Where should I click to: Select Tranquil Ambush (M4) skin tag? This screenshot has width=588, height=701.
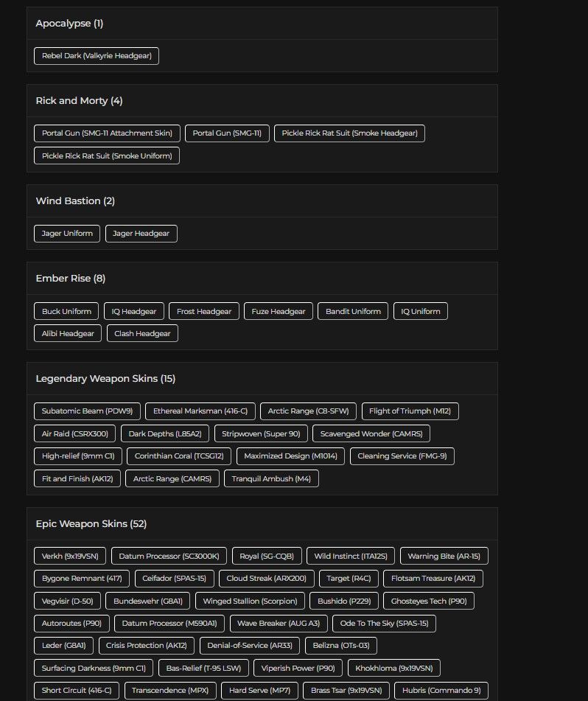(x=271, y=478)
